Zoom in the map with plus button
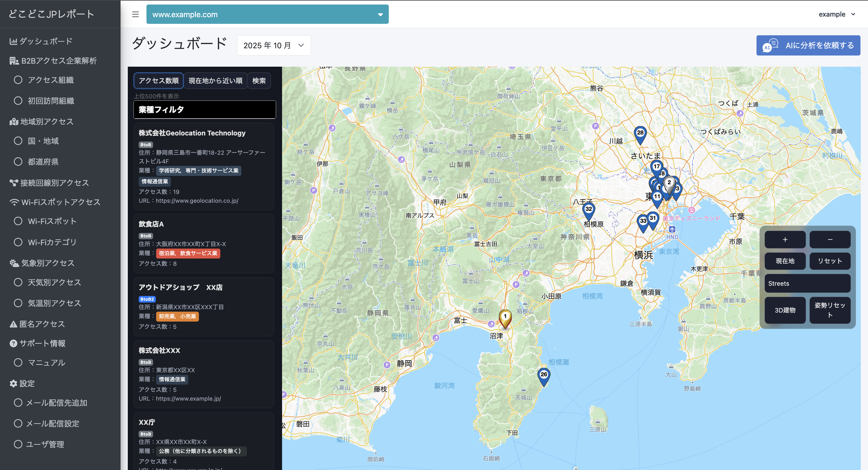The width and height of the screenshot is (868, 470). pyautogui.click(x=785, y=240)
